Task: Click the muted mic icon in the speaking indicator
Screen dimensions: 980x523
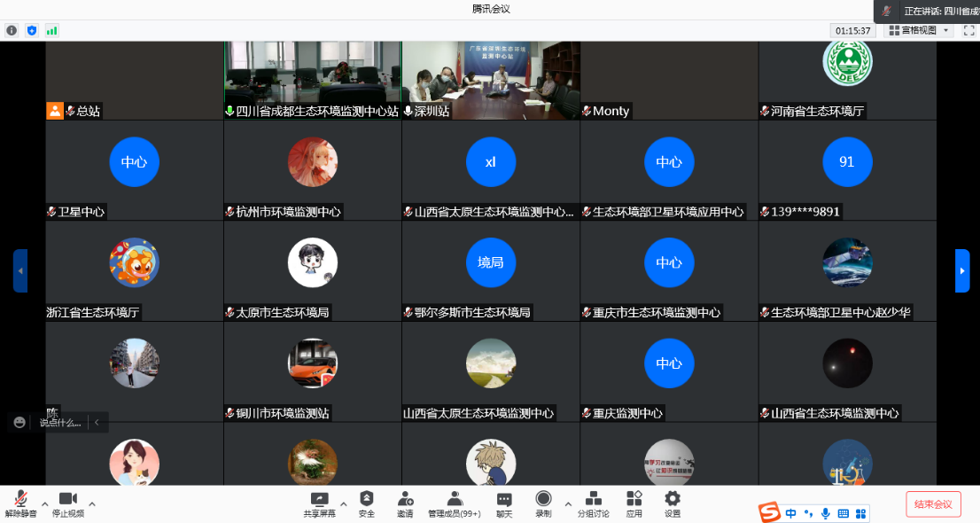Action: click(x=886, y=11)
